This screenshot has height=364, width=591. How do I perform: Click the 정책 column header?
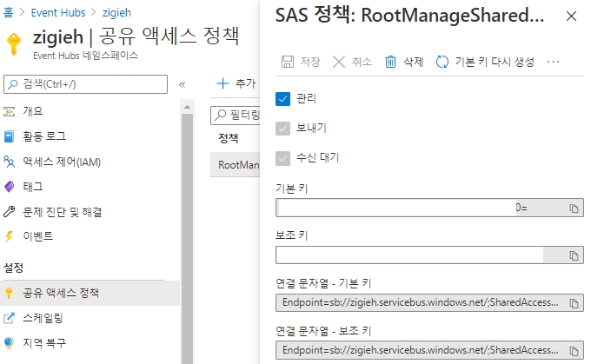point(229,138)
